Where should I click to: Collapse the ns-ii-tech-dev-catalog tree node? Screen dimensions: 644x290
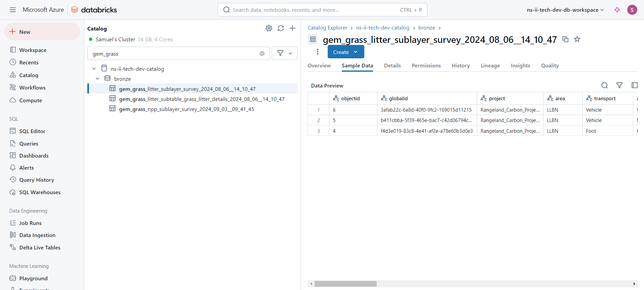coord(94,69)
